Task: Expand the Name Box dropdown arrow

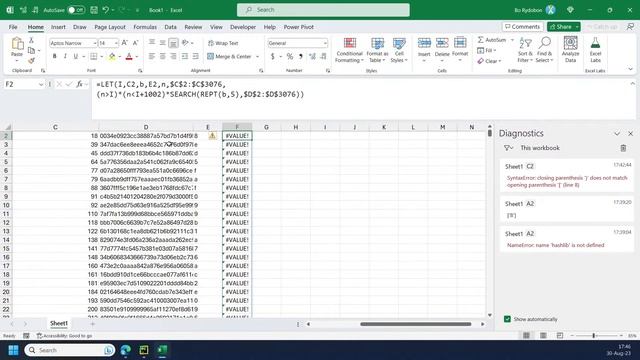Action: [x=41, y=84]
